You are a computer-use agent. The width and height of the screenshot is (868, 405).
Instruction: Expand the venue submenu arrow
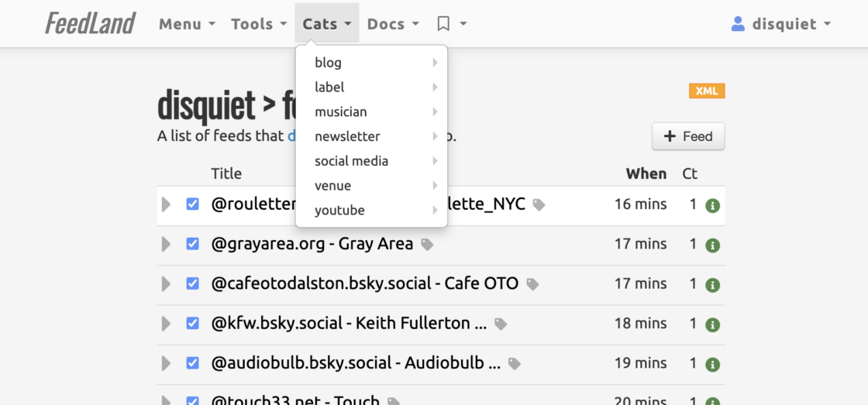click(x=435, y=185)
